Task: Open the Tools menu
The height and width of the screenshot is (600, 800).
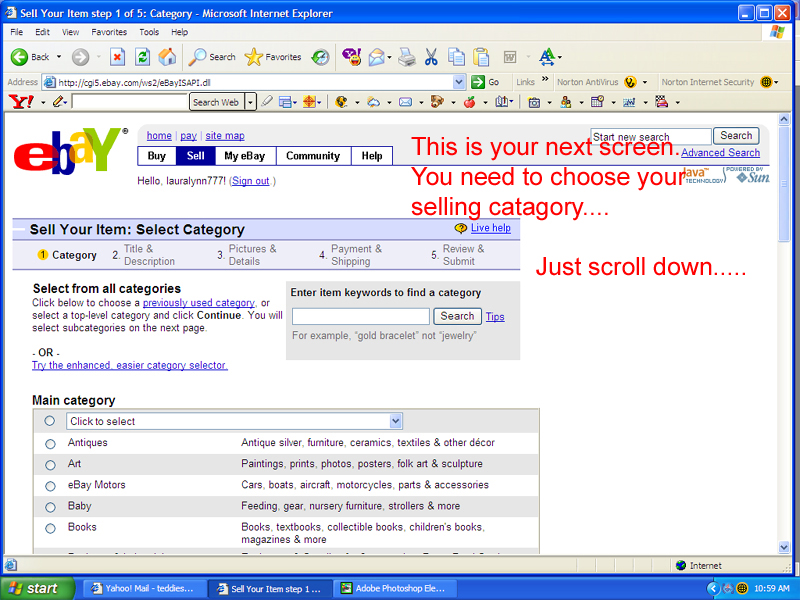Action: pyautogui.click(x=149, y=32)
